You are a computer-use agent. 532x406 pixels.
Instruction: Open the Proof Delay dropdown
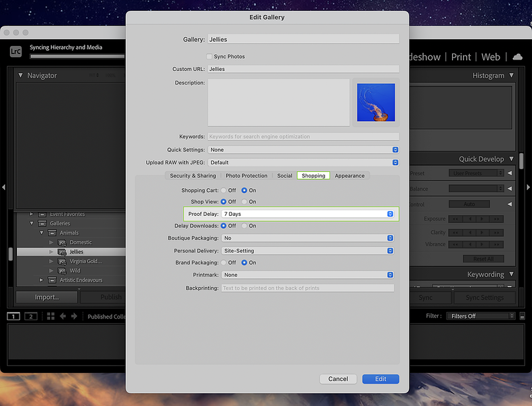tap(308, 214)
